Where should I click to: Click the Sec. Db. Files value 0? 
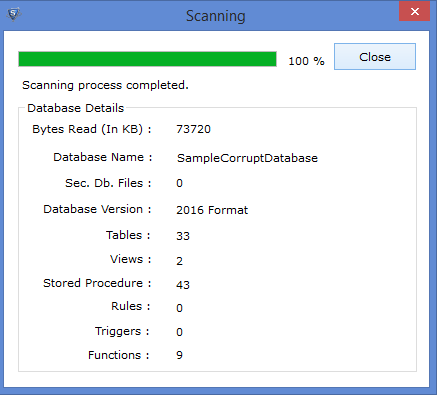(x=179, y=183)
